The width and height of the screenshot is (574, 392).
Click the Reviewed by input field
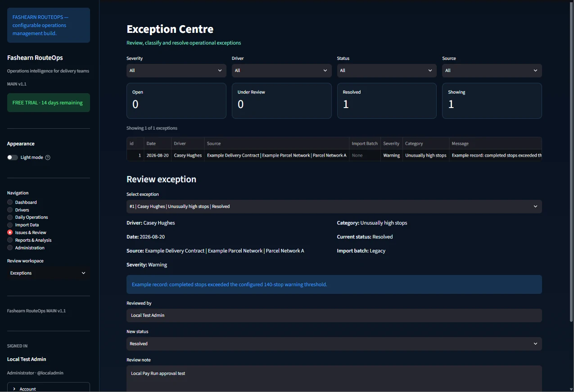coord(334,315)
